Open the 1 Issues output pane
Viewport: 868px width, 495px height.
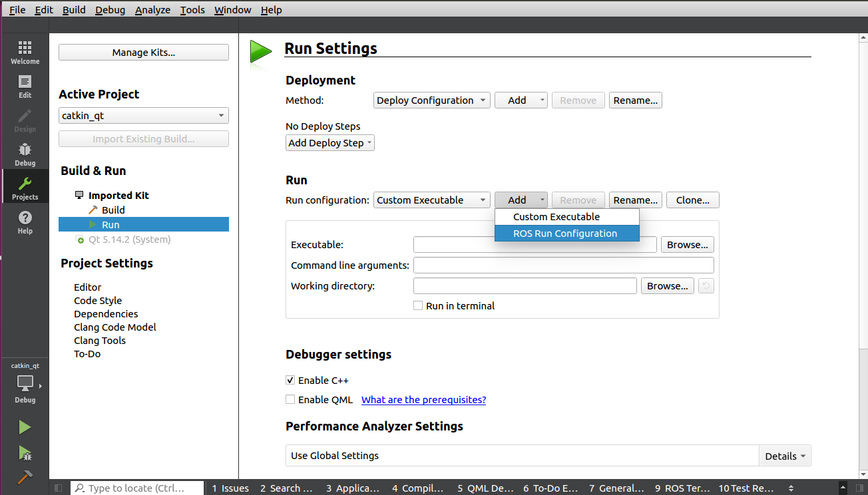click(230, 488)
